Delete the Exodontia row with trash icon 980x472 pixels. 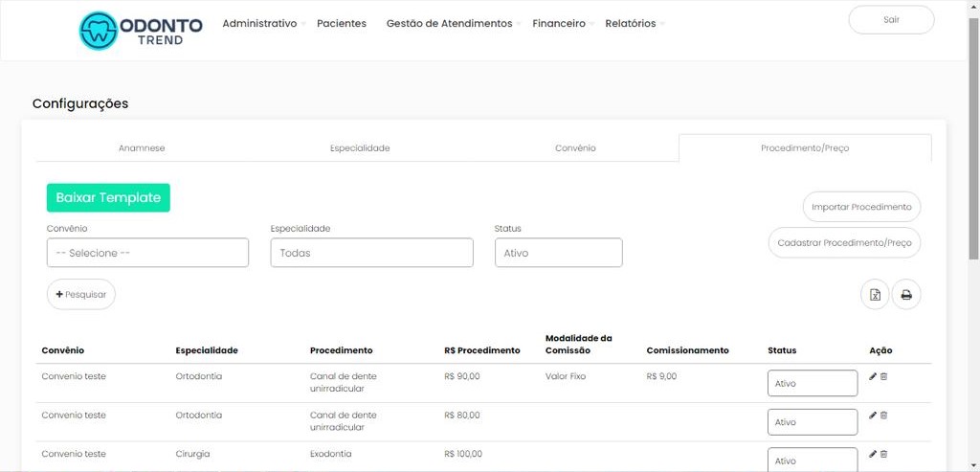coord(883,453)
